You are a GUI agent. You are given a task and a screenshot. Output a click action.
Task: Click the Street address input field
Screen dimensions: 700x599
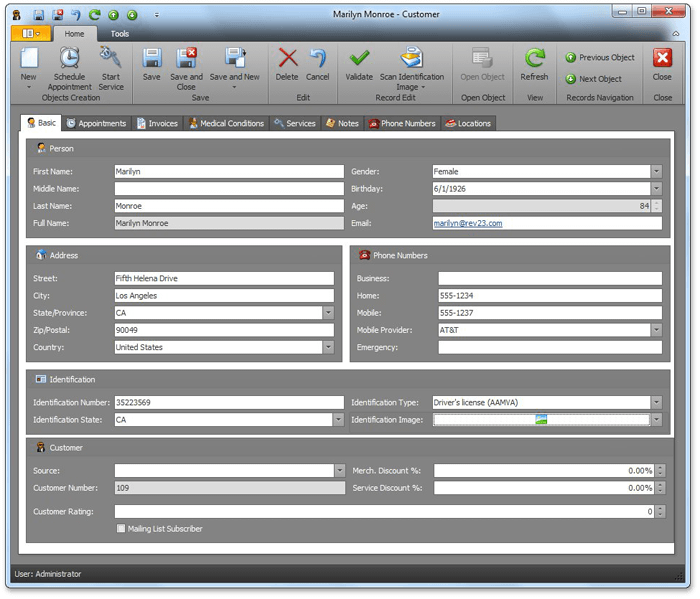tap(222, 279)
